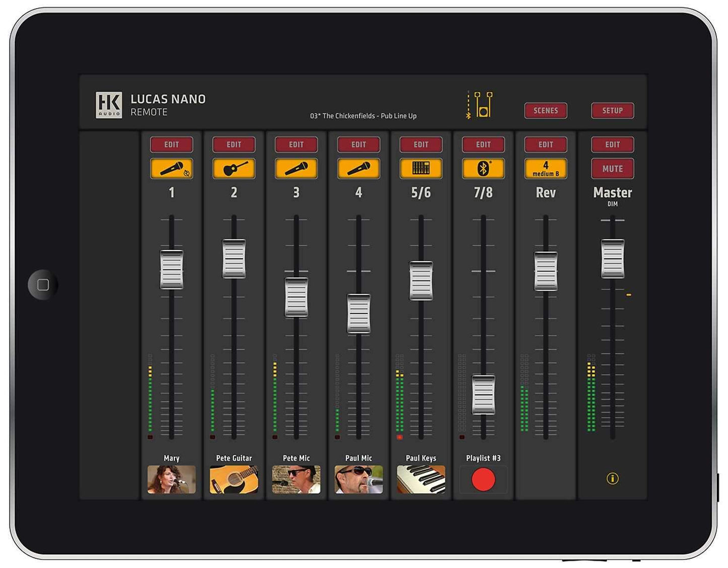This screenshot has width=728, height=568.
Task: Tap the Bluetooth icon on channel 7/8
Action: click(x=484, y=168)
